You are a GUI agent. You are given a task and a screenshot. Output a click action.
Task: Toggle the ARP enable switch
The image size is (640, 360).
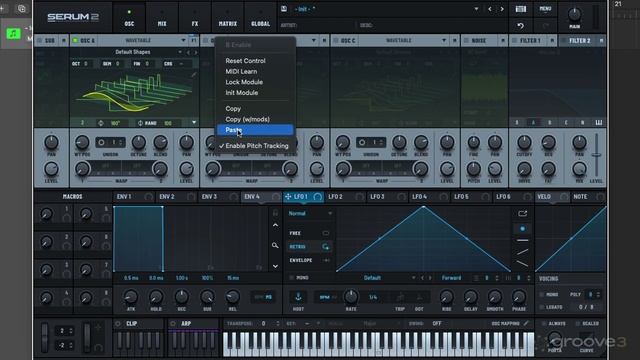pyautogui.click(x=173, y=324)
